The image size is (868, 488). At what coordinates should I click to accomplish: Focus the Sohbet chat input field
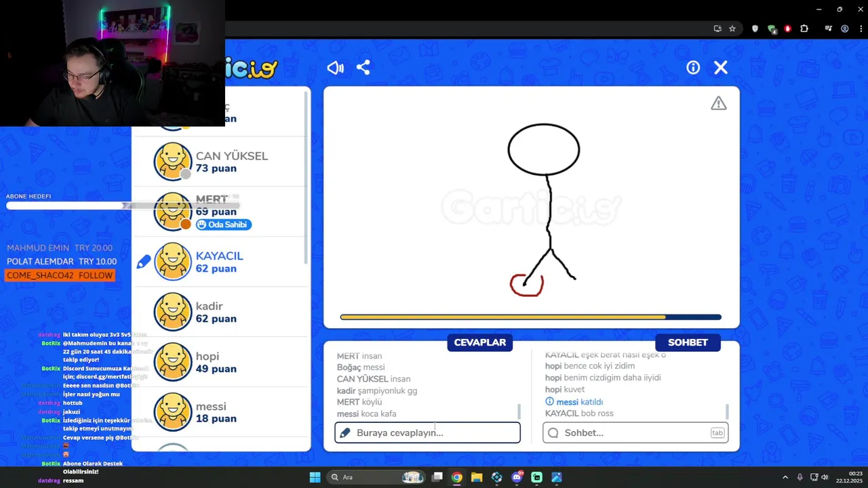point(635,432)
